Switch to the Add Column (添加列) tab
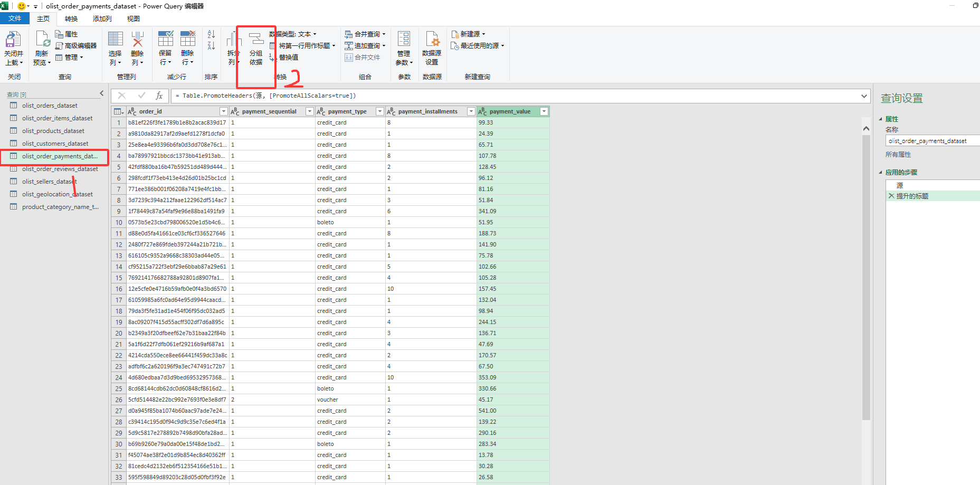Viewport: 980px width, 485px height. pyautogui.click(x=102, y=18)
